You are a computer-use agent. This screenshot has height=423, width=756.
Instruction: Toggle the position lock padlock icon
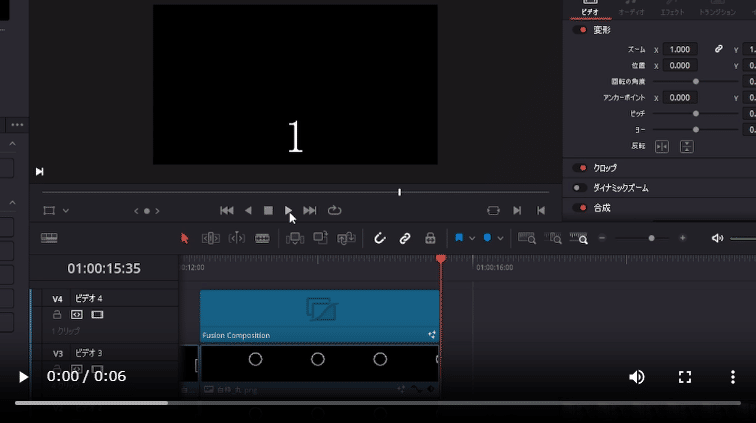coord(430,238)
